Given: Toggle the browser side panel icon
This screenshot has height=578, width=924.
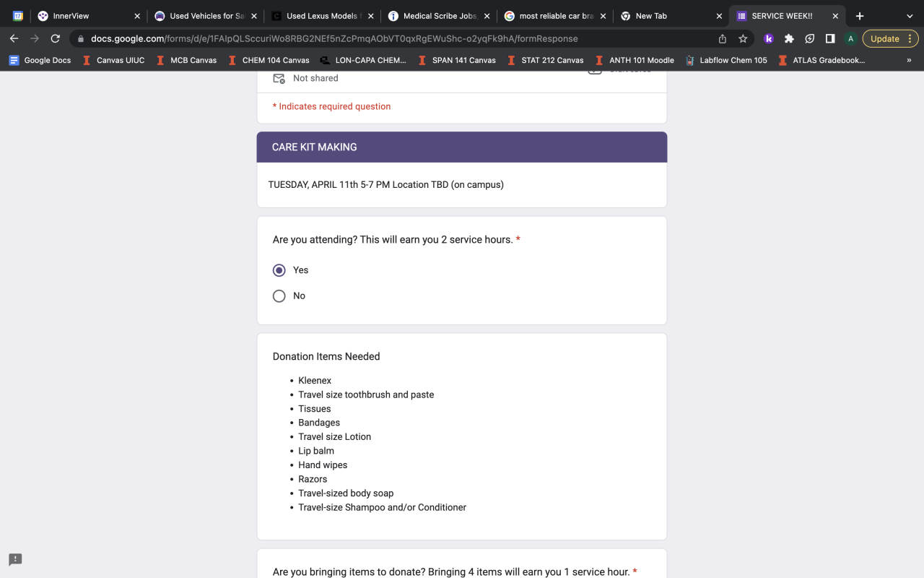Looking at the screenshot, I should (830, 39).
